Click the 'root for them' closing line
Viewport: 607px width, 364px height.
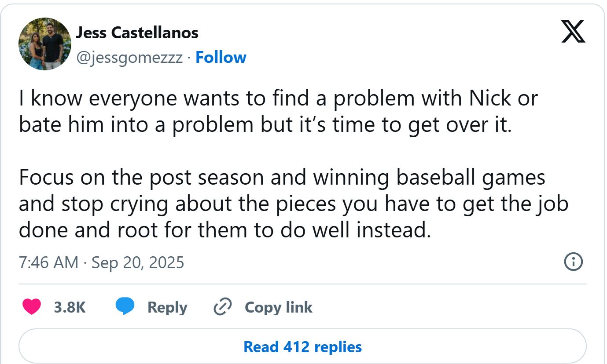coord(224,230)
